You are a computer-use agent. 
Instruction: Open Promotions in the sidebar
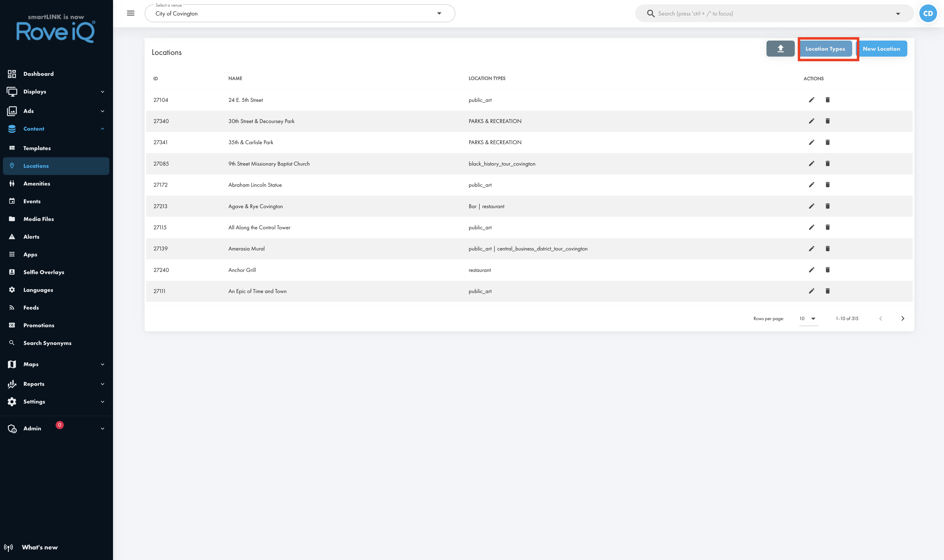tap(56, 325)
